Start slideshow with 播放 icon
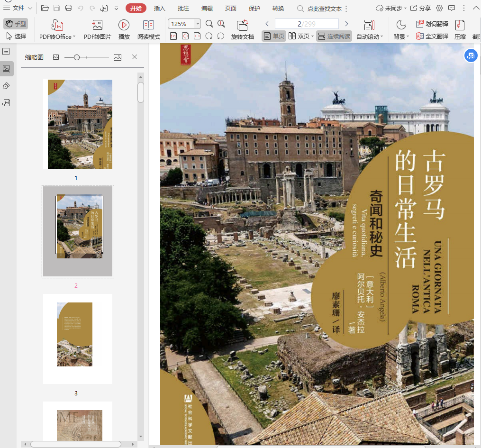This screenshot has height=448, width=481. click(124, 26)
